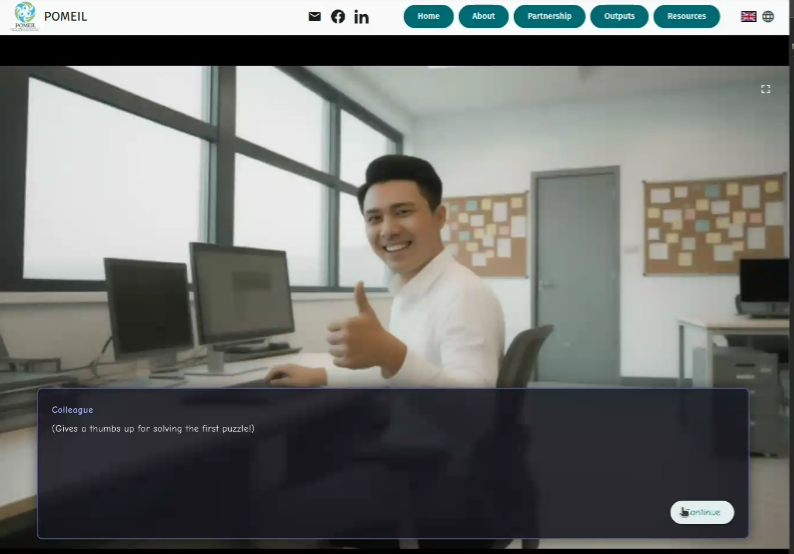The width and height of the screenshot is (794, 554).
Task: Click the thumbs up dialogue text
Action: click(153, 429)
